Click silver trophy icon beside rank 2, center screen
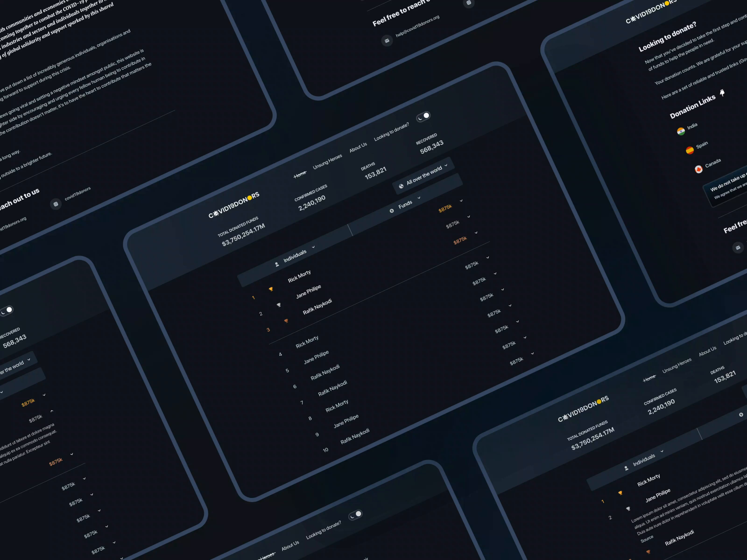The width and height of the screenshot is (747, 560). pos(278,305)
